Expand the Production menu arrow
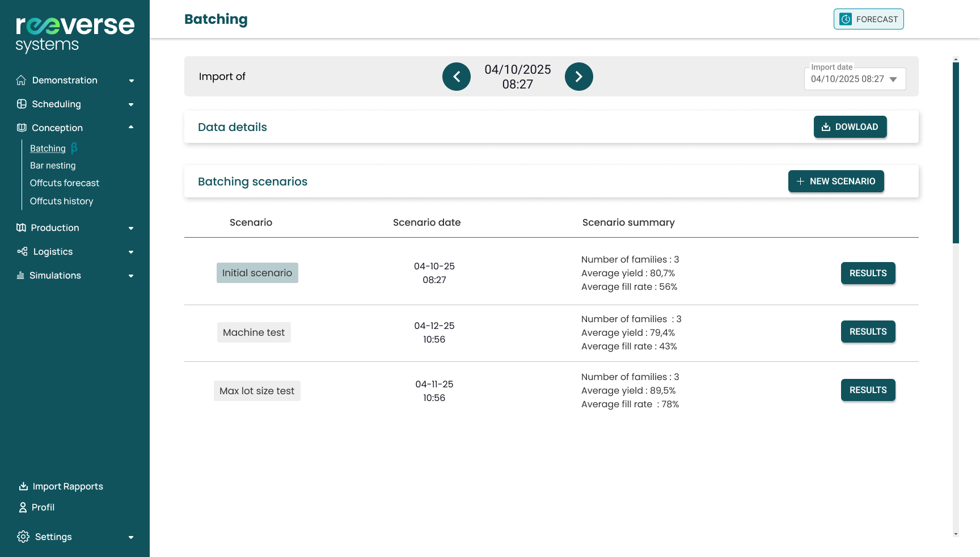Viewport: 980px width, 557px height. tap(131, 228)
